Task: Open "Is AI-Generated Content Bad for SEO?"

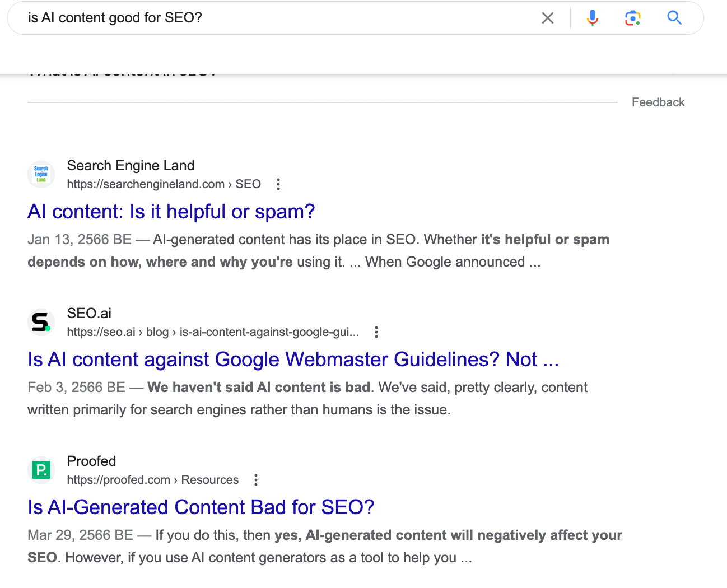Action: tap(201, 507)
